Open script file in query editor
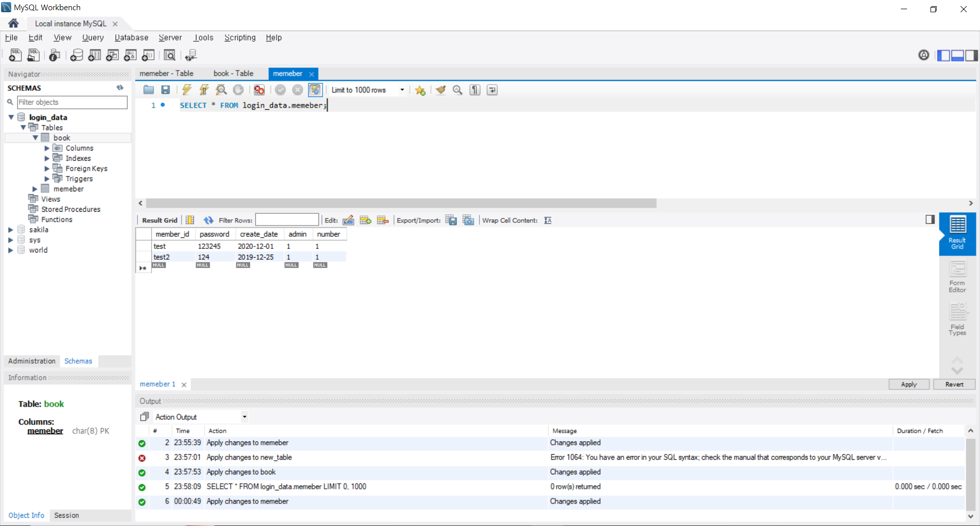This screenshot has width=980, height=526. [149, 90]
